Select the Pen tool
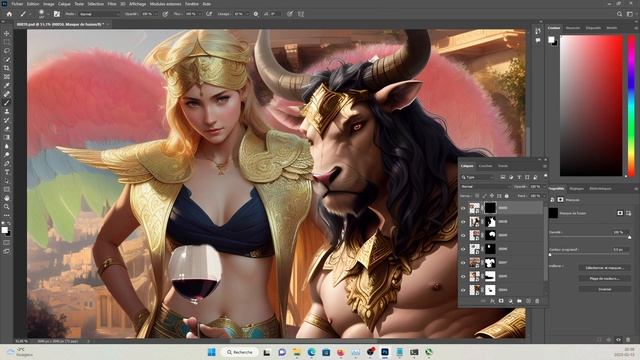Viewport: 640px width, 360px height. (7, 163)
